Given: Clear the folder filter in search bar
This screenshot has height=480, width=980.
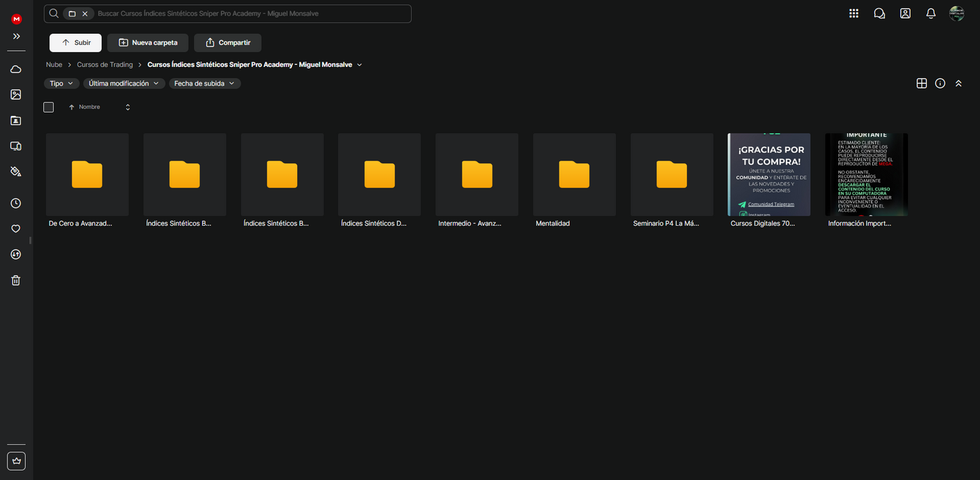Looking at the screenshot, I should tap(85, 14).
